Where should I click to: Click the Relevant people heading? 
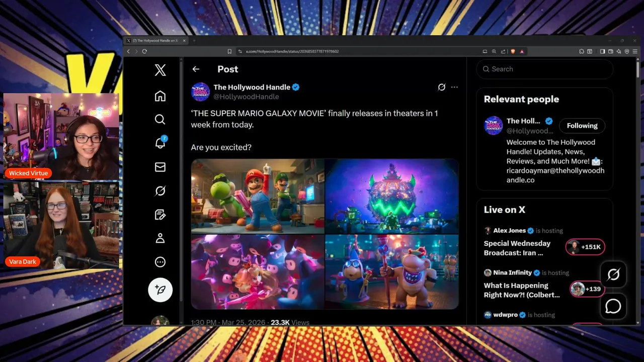click(x=521, y=99)
